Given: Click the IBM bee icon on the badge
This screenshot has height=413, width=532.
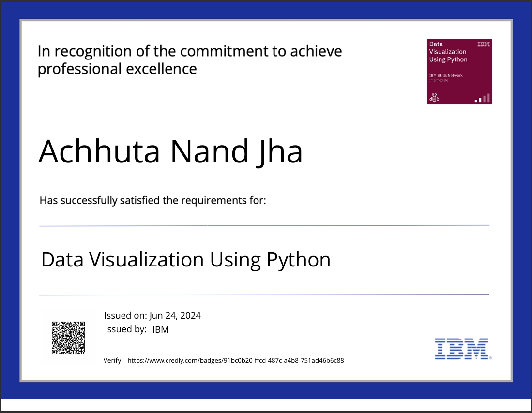Looking at the screenshot, I should pyautogui.click(x=434, y=97).
